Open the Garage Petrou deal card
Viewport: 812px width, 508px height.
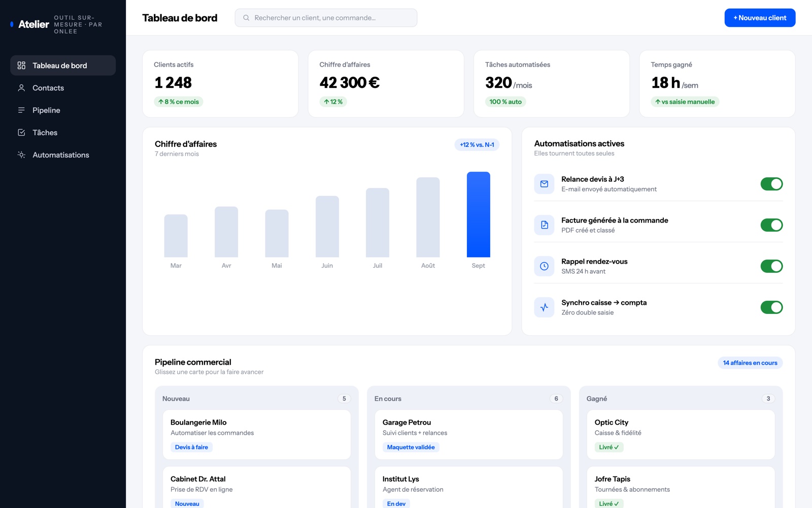point(469,434)
